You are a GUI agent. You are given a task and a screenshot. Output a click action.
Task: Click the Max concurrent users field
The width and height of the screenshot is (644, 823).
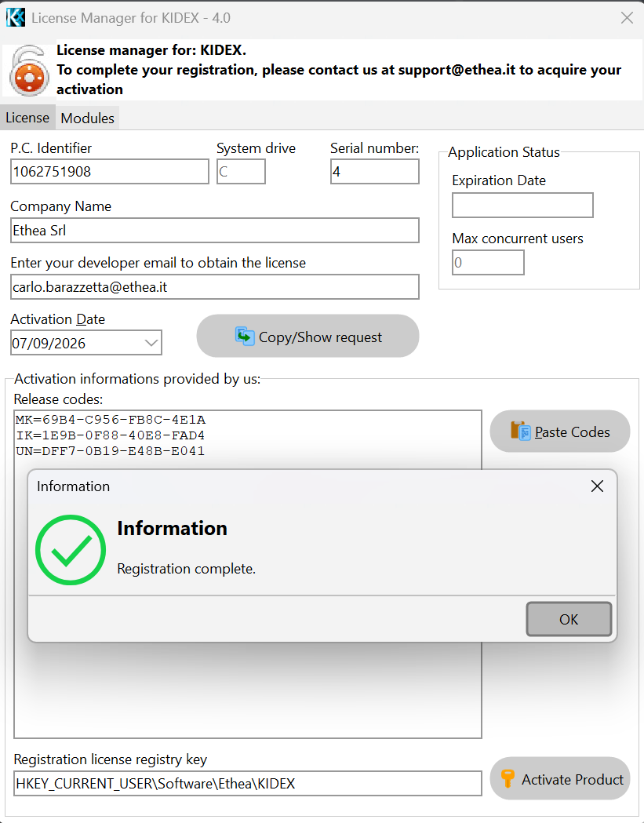[488, 263]
